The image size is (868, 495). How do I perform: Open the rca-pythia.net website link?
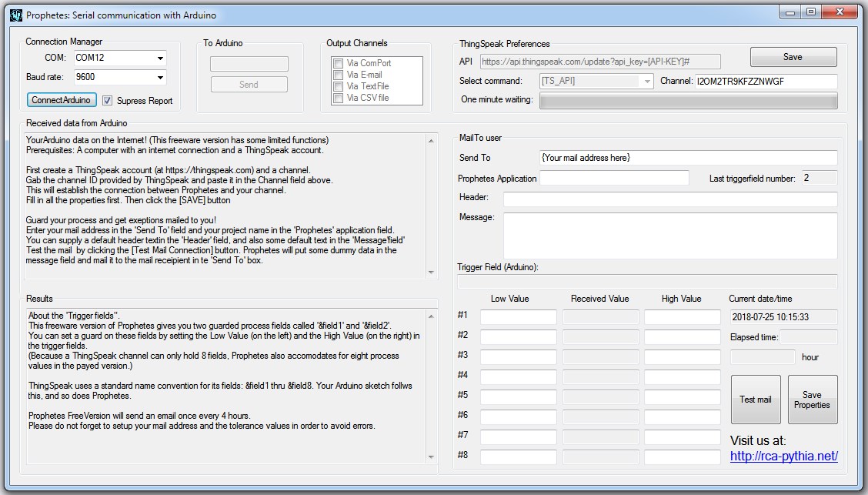click(x=783, y=456)
